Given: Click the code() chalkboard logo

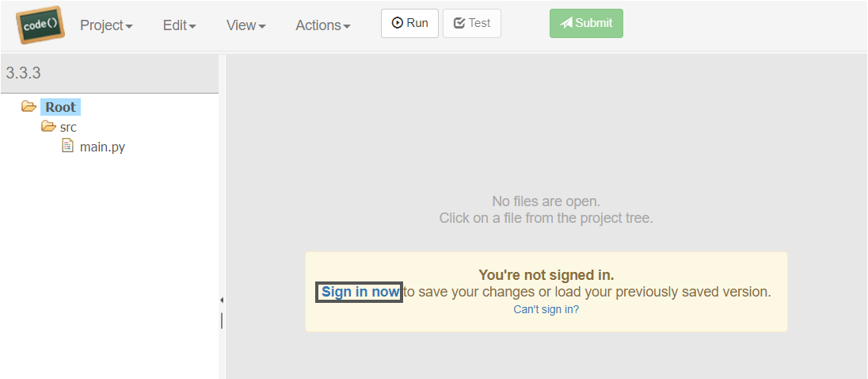Looking at the screenshot, I should click(x=40, y=25).
